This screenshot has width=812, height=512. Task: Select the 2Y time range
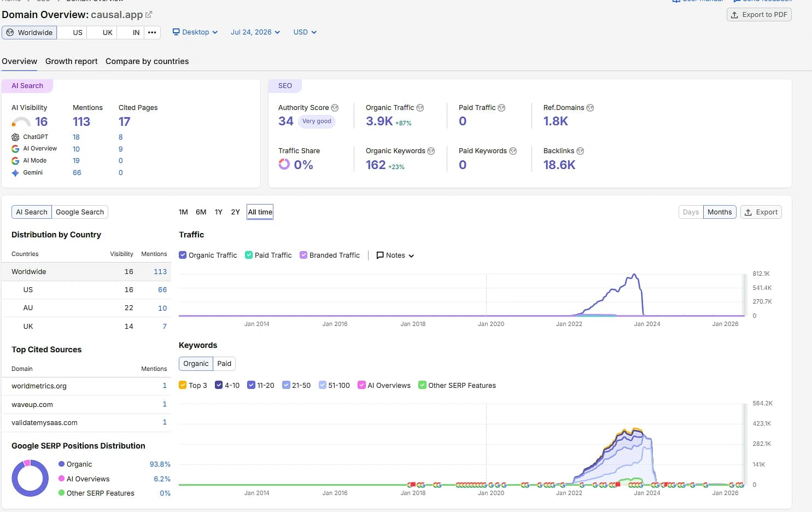(x=236, y=212)
